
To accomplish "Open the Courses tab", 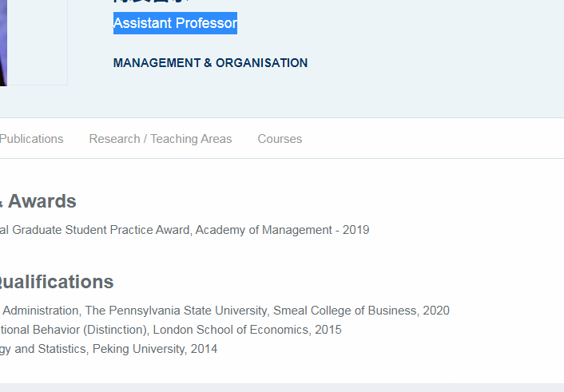I will tap(280, 139).
